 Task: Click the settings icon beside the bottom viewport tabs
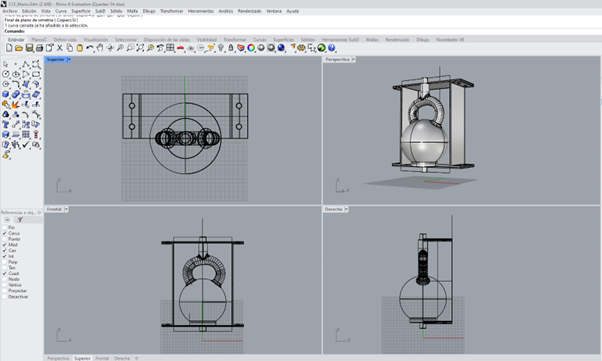137,358
